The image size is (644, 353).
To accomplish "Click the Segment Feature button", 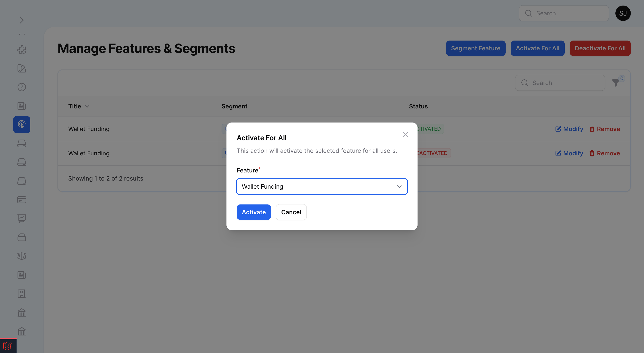I will click(x=476, y=48).
